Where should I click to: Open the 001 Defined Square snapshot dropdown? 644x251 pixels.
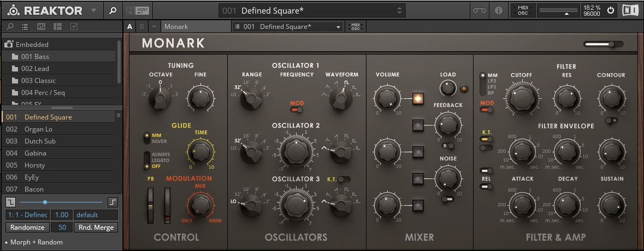(x=288, y=27)
